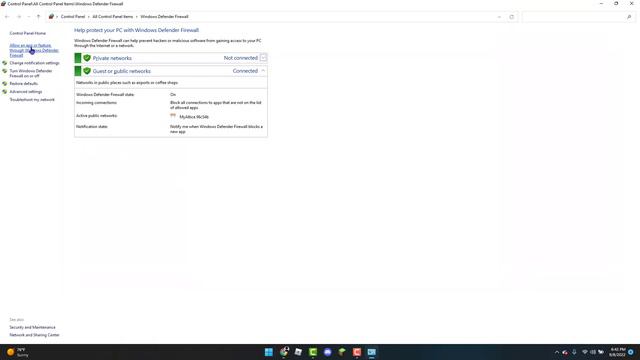Go up one level with up arrow
The image size is (640, 360).
(x=38, y=17)
